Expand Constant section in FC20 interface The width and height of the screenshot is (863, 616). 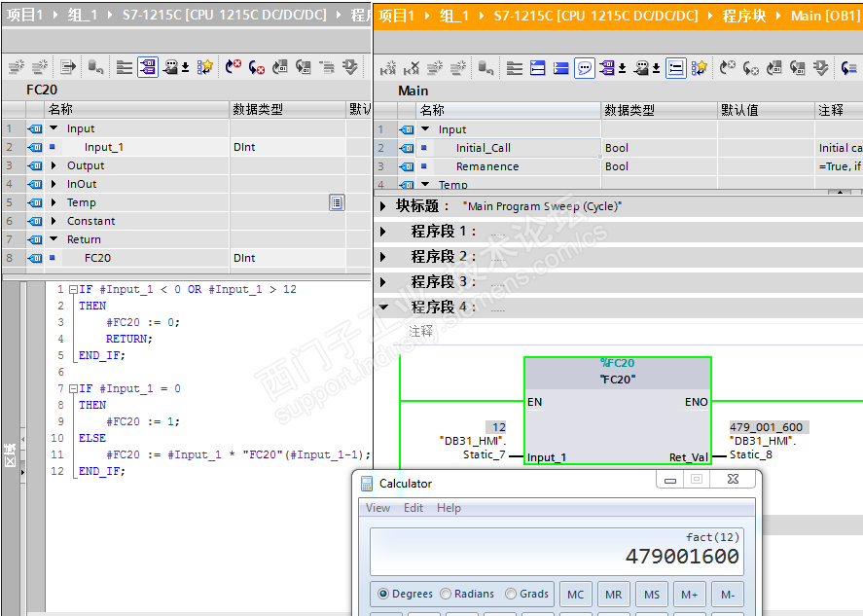(54, 221)
